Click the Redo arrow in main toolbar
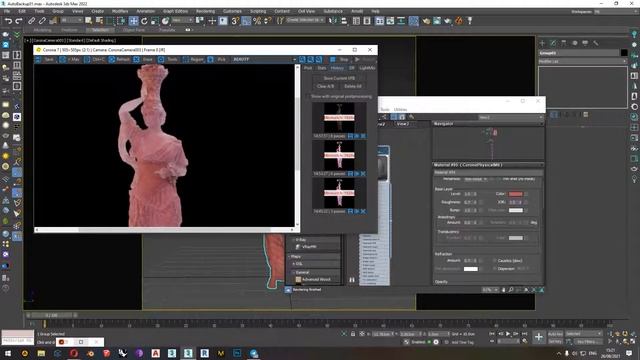This screenshot has height=360, width=640. tap(19, 21)
